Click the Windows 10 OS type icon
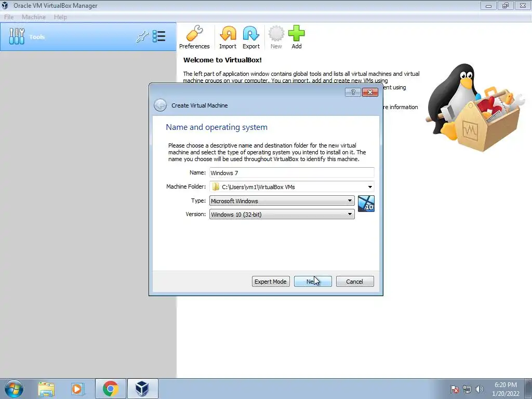 tap(366, 204)
